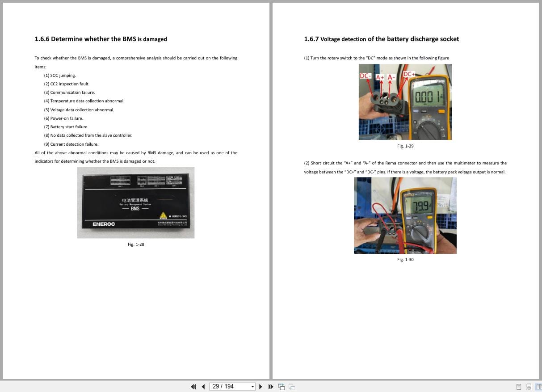The width and height of the screenshot is (542, 392).
Task: Click the heading 1.6.7 Voltage detection section
Action: tap(381, 39)
